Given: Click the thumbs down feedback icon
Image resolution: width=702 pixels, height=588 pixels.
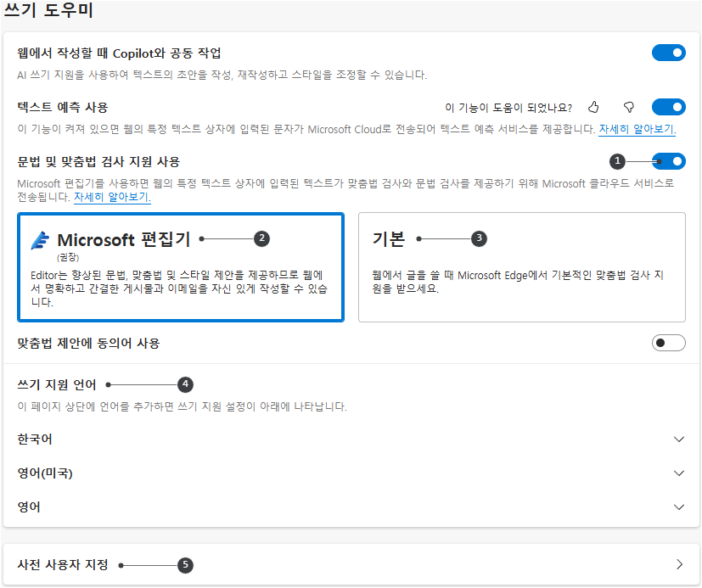Looking at the screenshot, I should [629, 108].
